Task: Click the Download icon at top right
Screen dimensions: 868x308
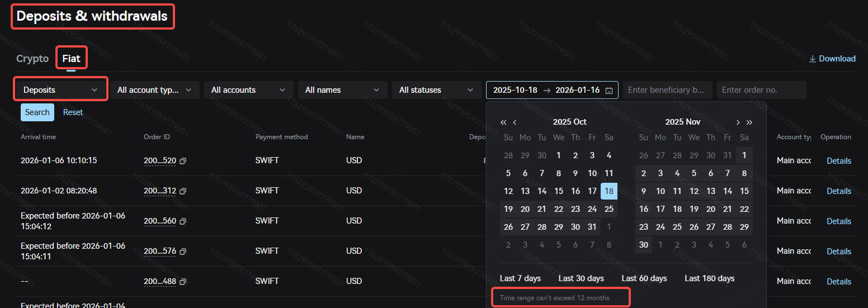Action: (x=813, y=59)
